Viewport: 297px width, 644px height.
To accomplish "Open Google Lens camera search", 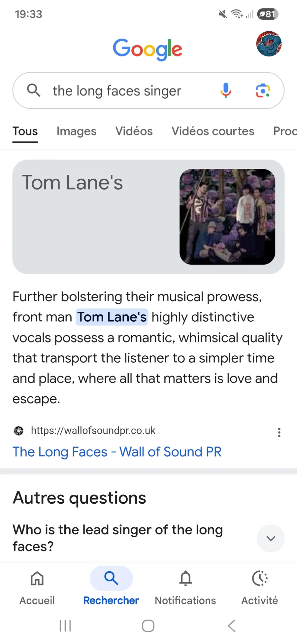I will coord(263,90).
